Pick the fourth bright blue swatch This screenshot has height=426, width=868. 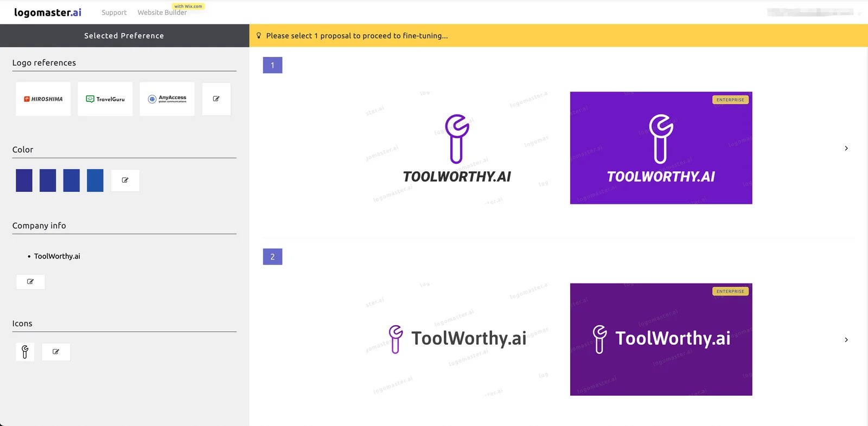click(95, 180)
